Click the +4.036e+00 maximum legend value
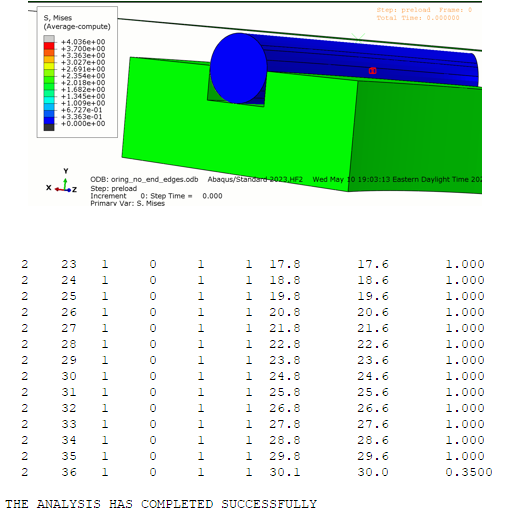524x517 pixels. (83, 42)
